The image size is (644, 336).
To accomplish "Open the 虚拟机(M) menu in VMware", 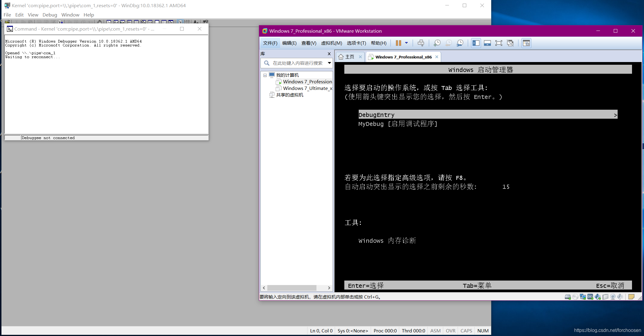I will tap(331, 43).
